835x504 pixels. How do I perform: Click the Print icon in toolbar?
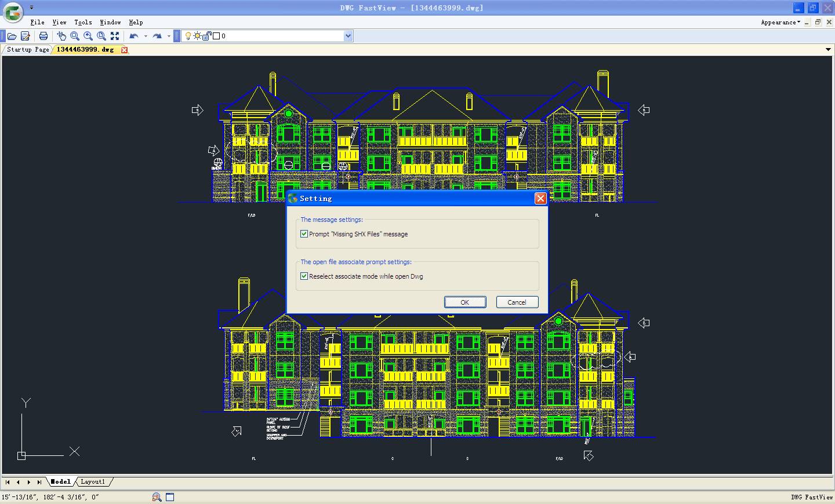pos(43,36)
